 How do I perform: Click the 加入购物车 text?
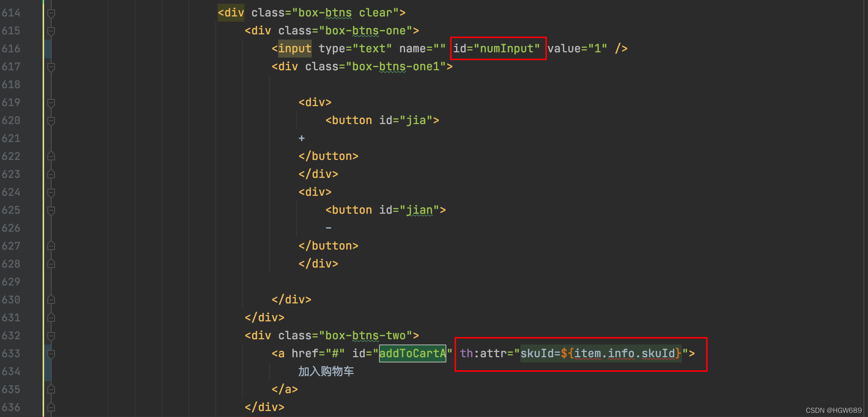click(326, 371)
